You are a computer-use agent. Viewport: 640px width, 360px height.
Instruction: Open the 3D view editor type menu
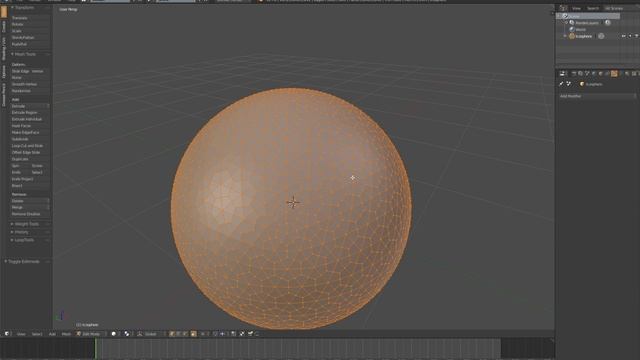(7, 333)
